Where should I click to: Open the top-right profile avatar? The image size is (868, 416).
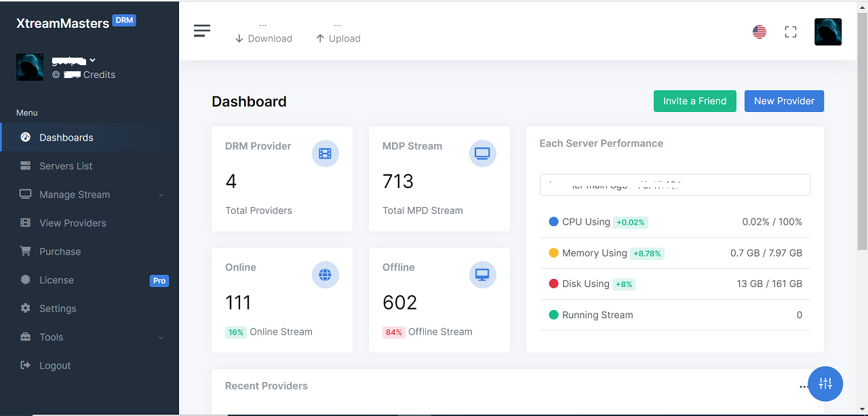point(828,32)
